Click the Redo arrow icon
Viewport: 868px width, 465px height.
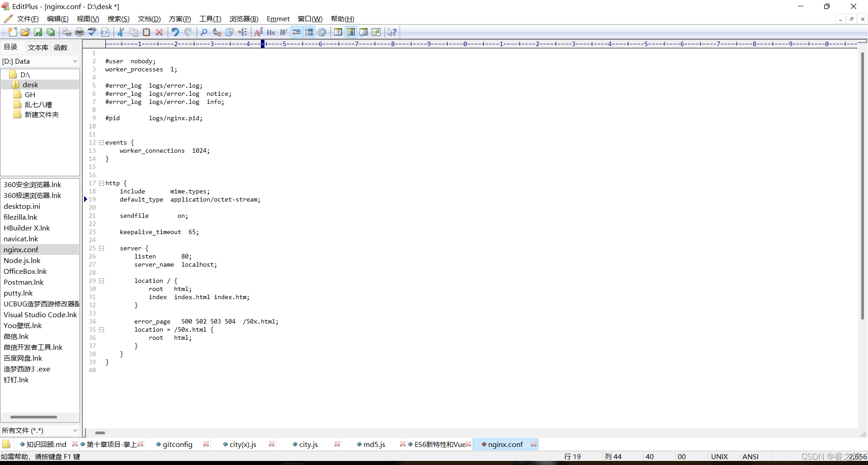[188, 32]
